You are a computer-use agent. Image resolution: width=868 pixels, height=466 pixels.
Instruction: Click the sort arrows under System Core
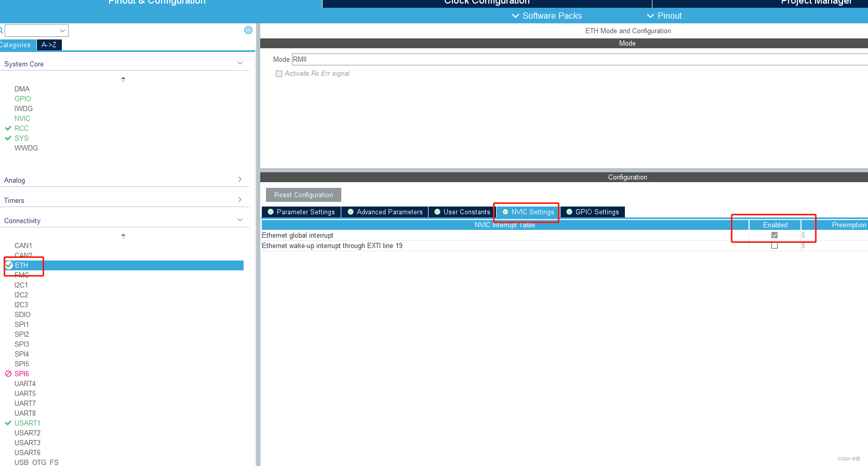pos(123,79)
